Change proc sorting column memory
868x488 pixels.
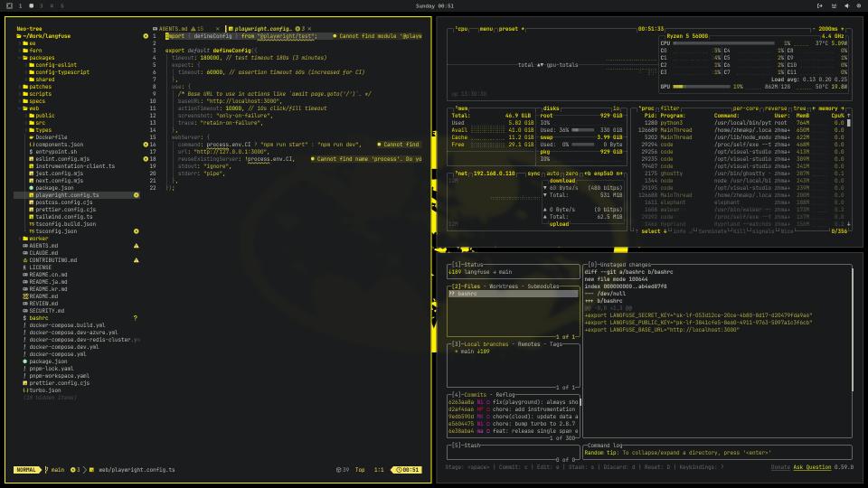click(827, 108)
